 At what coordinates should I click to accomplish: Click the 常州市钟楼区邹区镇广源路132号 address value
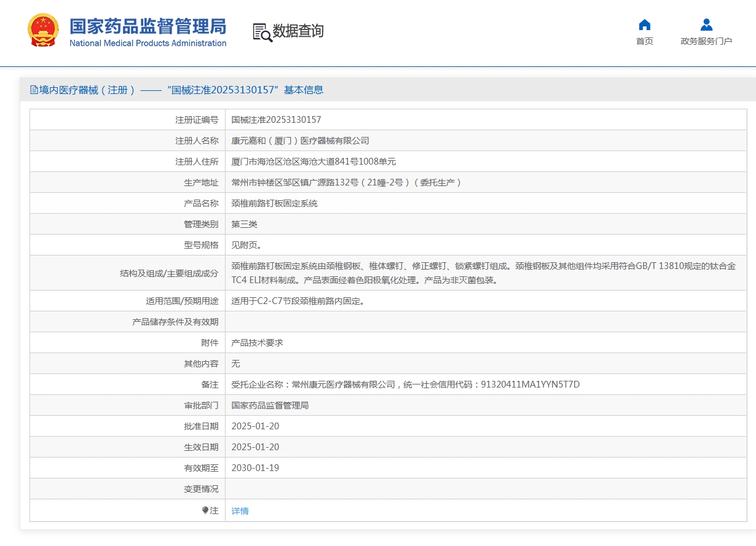point(346,182)
